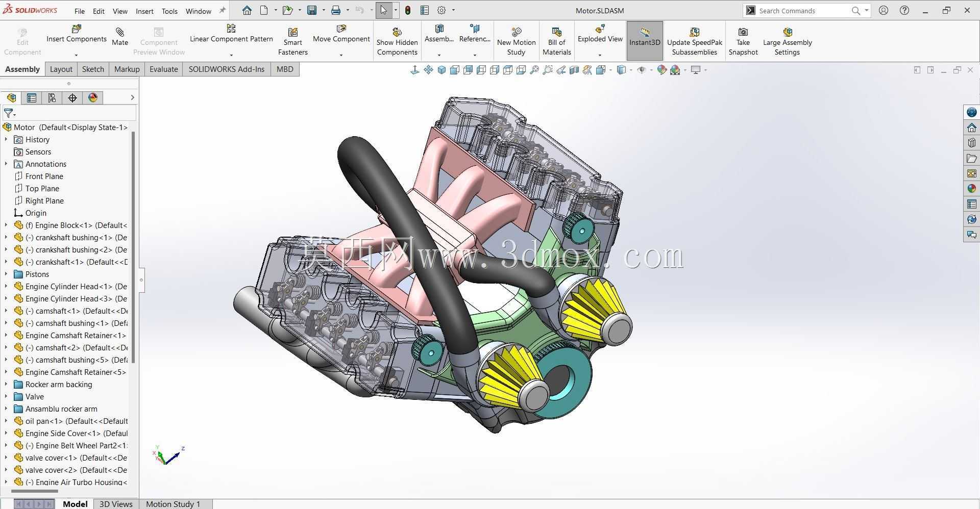Image resolution: width=980 pixels, height=509 pixels.
Task: Open the Motion Study 1 tab
Action: coord(173,504)
